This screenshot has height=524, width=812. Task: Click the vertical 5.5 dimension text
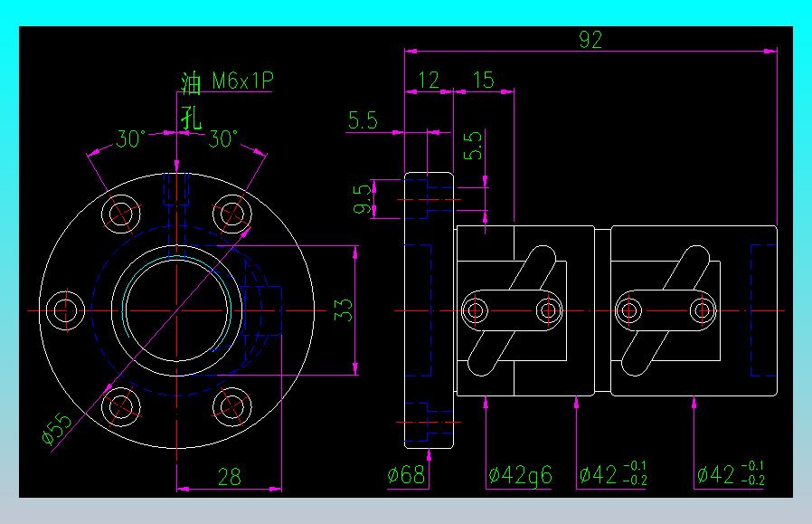click(473, 146)
